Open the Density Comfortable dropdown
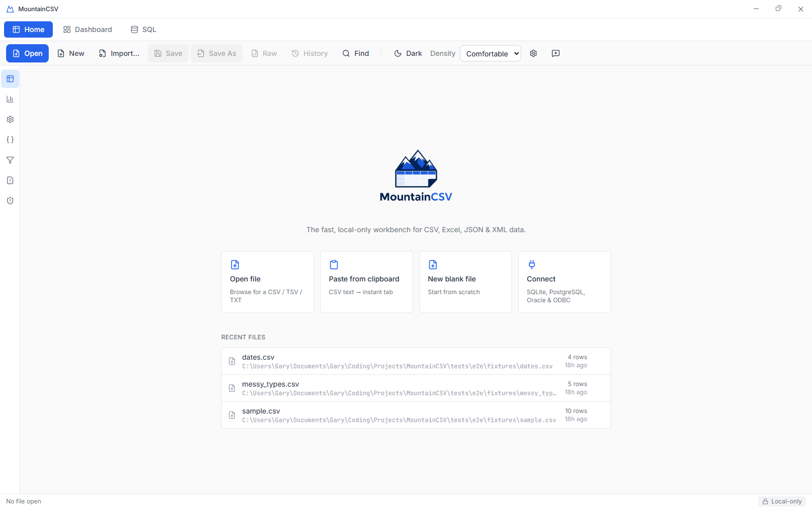 point(490,53)
